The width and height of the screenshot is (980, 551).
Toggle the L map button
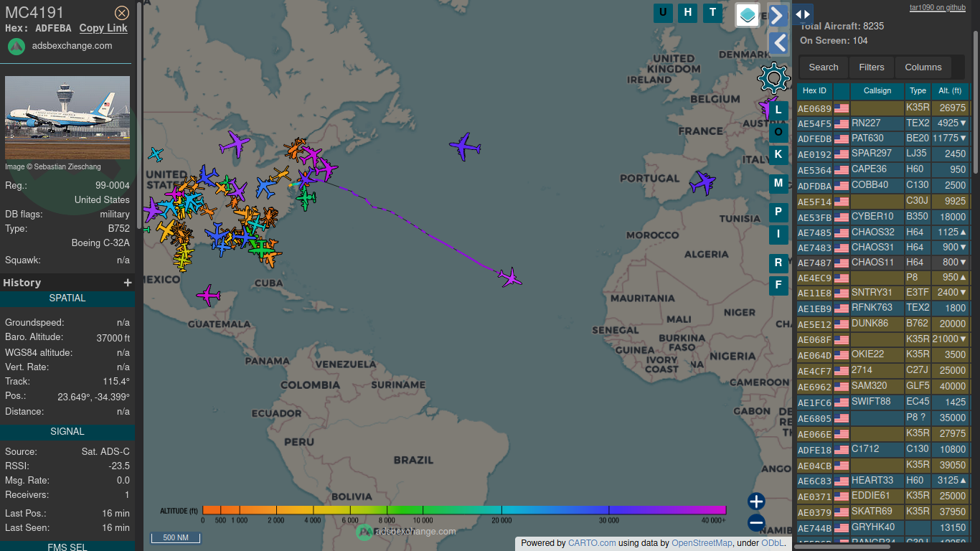point(778,110)
